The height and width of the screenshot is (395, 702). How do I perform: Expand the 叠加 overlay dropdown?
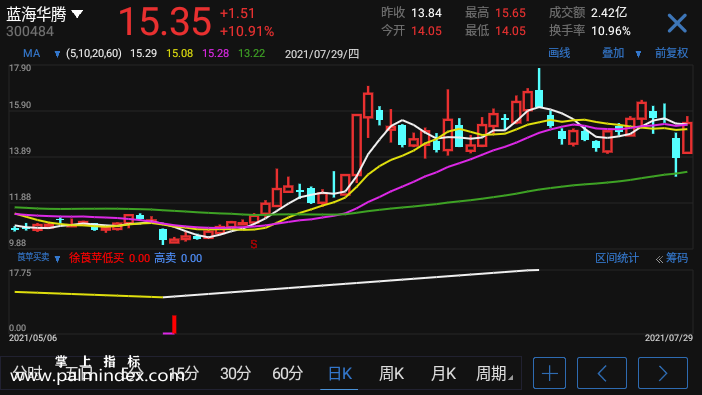pyautogui.click(x=638, y=54)
